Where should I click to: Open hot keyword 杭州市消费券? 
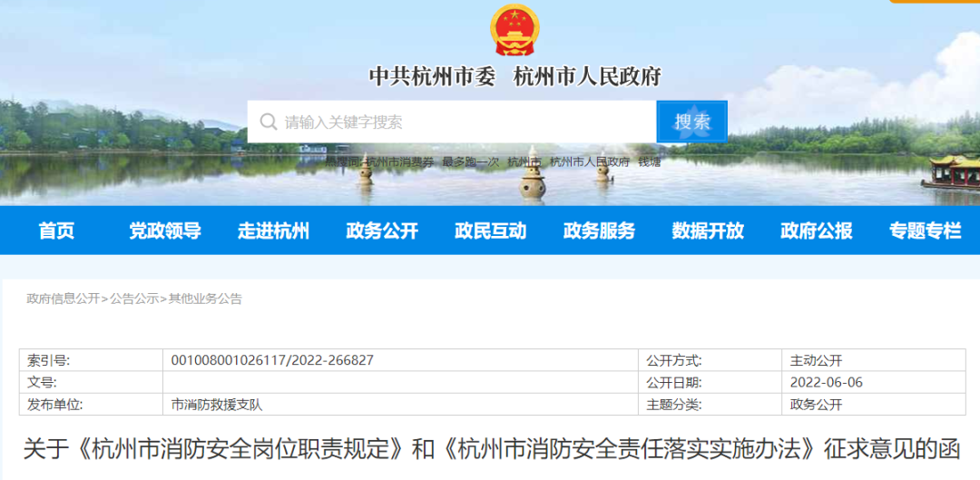click(x=400, y=162)
